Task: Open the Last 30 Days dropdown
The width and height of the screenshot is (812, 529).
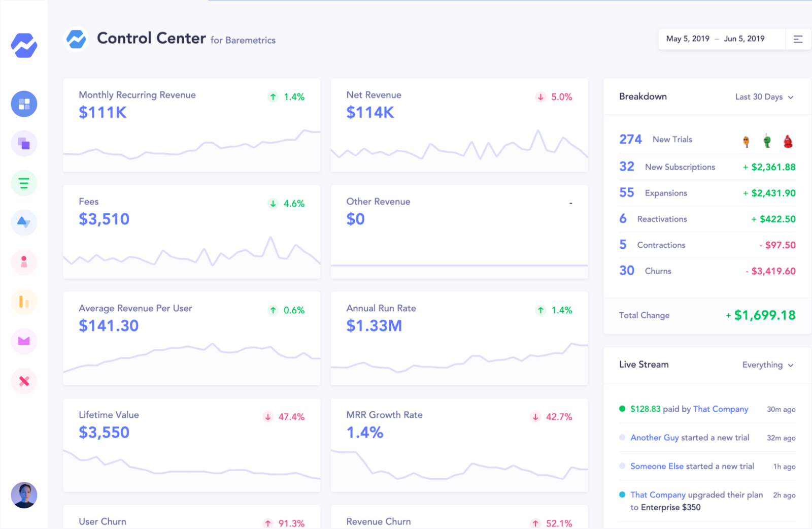Action: click(764, 97)
